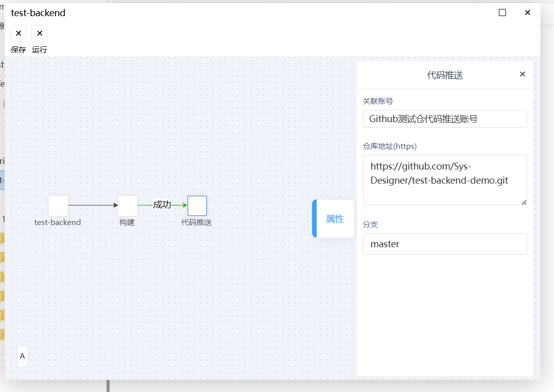554x392 pixels.
Task: Click the textarea resize handle corner
Action: click(524, 202)
